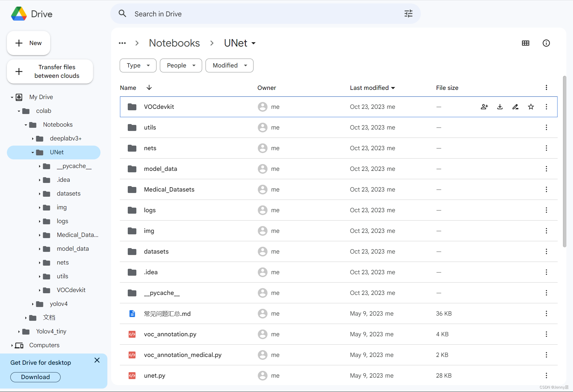The width and height of the screenshot is (573, 392).
Task: Open the UNet breadcrumb dropdown menu
Action: click(x=253, y=43)
